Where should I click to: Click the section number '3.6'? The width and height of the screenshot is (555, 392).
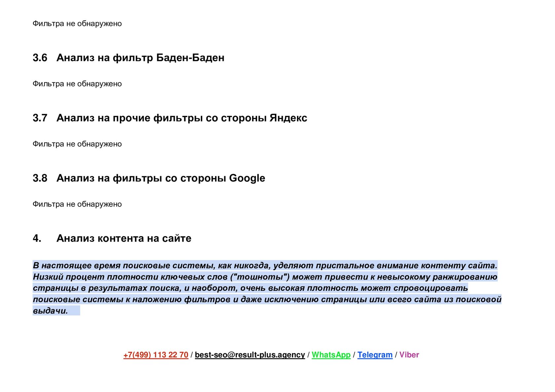(40, 58)
